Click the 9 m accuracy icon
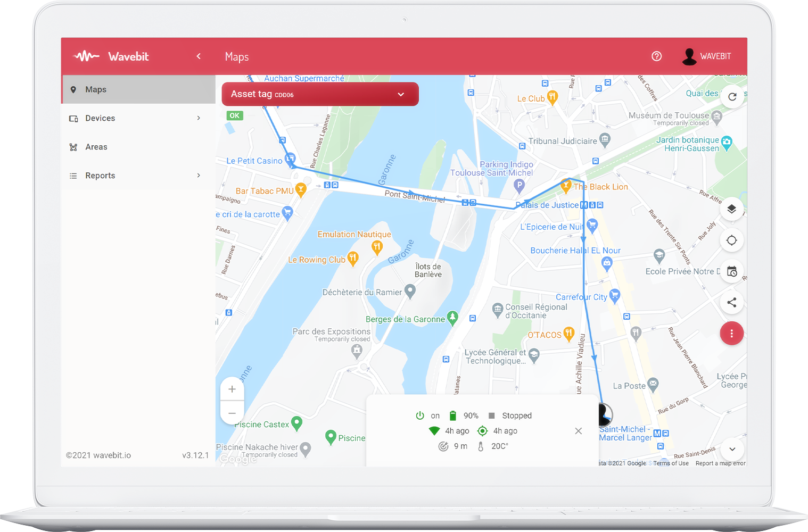 click(443, 446)
